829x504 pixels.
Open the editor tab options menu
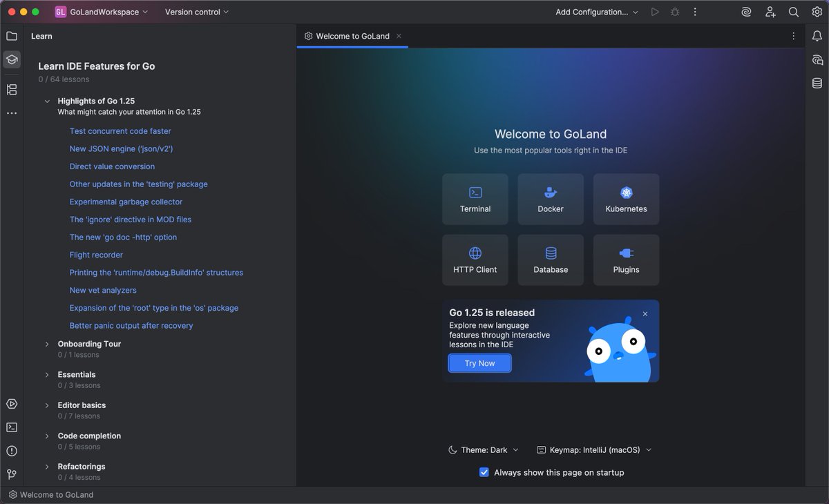793,36
